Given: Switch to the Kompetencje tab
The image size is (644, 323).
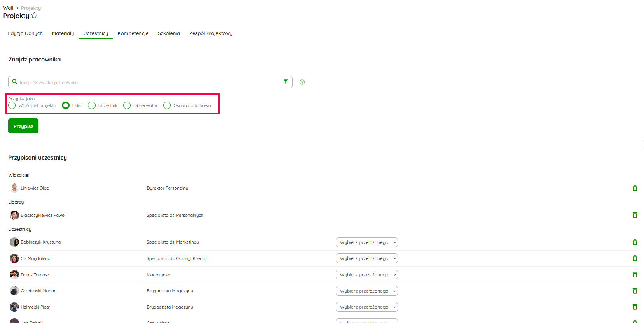Looking at the screenshot, I should tap(133, 33).
